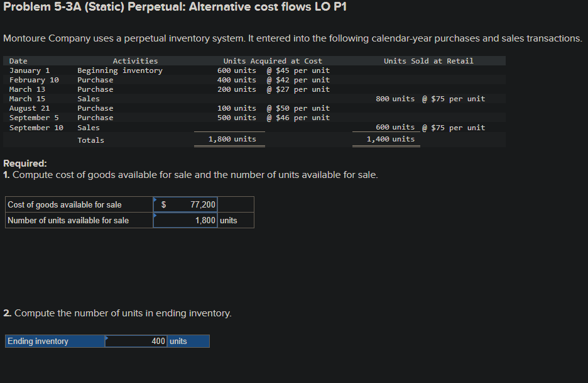This screenshot has width=588, height=383.
Task: Click the blue corner marker on 77,200 cell
Action: click(155, 200)
